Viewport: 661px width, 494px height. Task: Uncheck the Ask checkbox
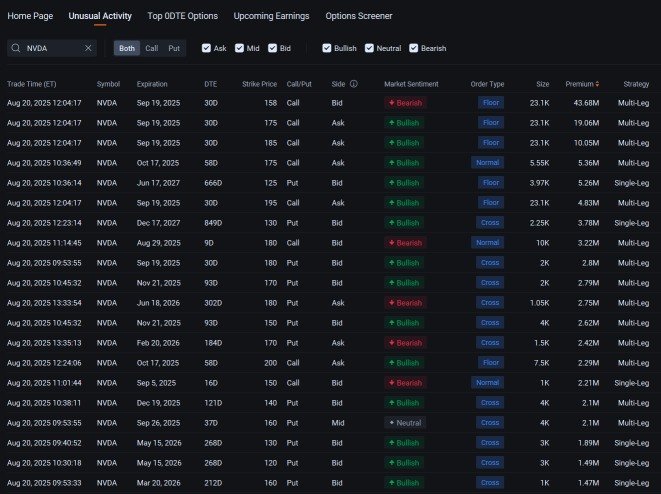[x=206, y=48]
